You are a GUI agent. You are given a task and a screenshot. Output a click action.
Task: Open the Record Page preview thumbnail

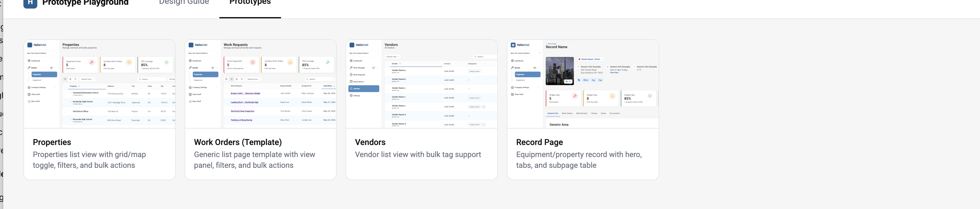click(x=583, y=84)
